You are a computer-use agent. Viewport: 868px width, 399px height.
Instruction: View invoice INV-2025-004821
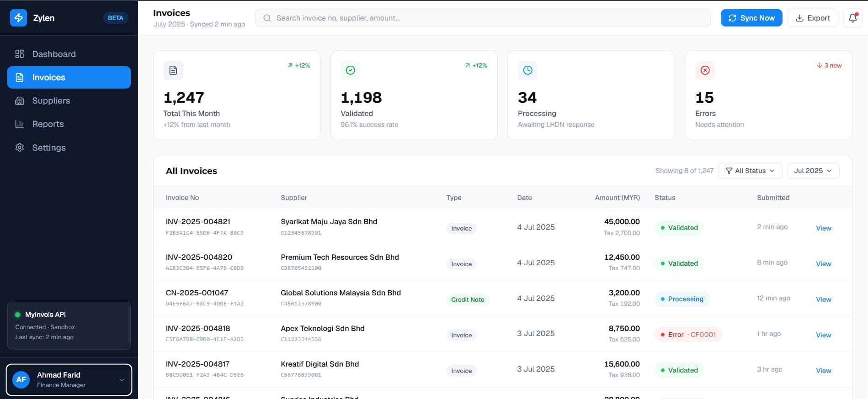coord(824,228)
